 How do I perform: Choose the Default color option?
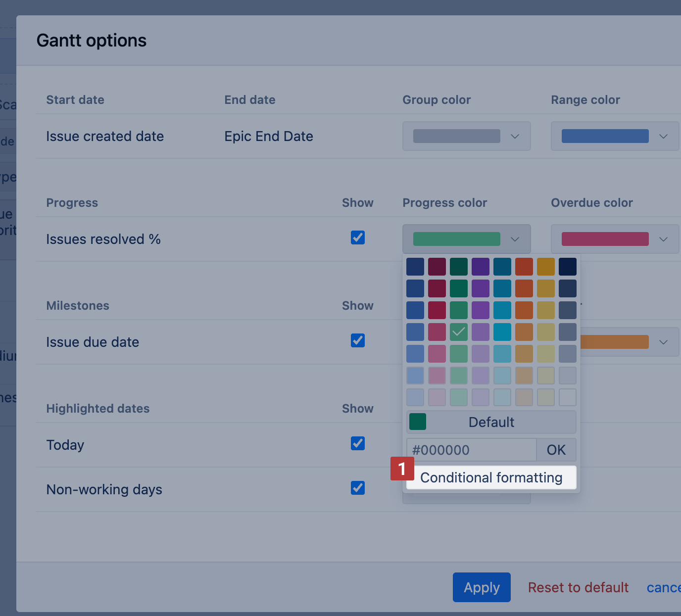pyautogui.click(x=491, y=422)
